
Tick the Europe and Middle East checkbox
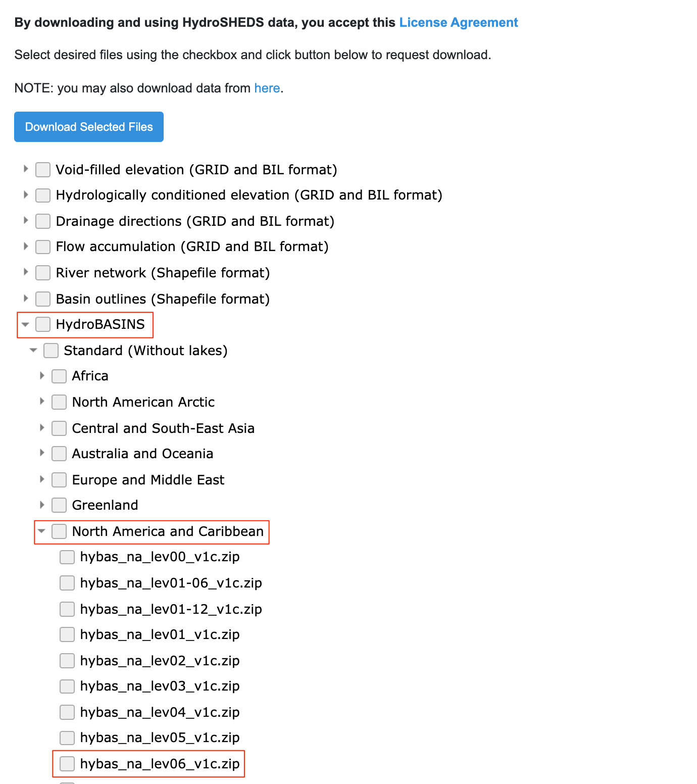tap(59, 479)
